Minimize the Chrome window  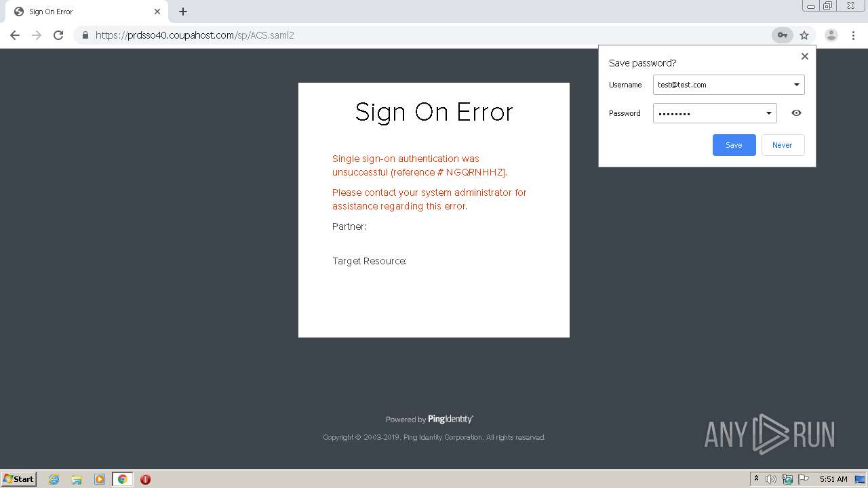810,6
